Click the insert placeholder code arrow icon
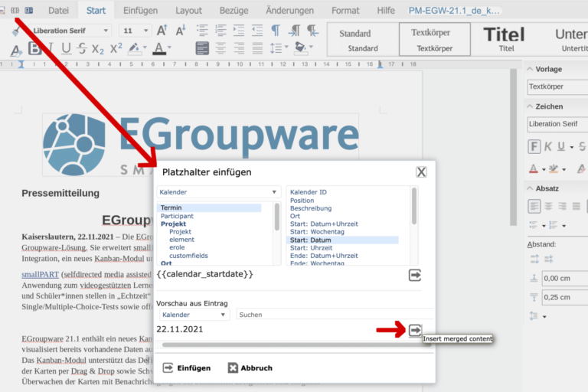This screenshot has height=392, width=588. pyautogui.click(x=415, y=275)
